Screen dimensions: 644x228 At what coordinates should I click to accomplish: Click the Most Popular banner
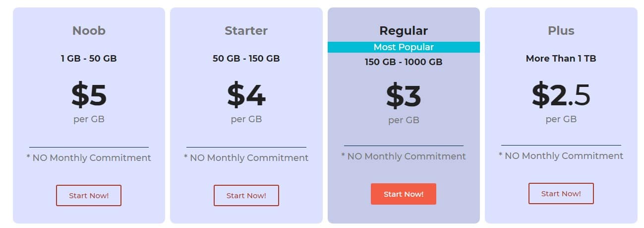404,47
